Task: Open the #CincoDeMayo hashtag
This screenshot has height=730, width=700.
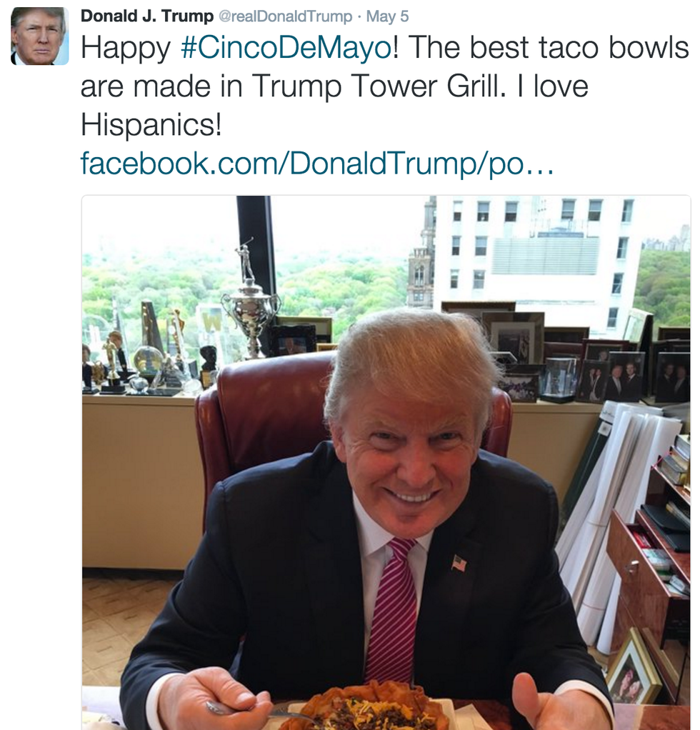Action: (x=286, y=48)
